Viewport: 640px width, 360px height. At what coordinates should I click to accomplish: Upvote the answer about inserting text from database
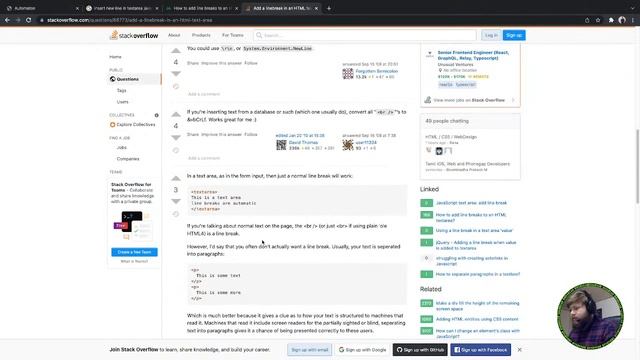pos(176,114)
